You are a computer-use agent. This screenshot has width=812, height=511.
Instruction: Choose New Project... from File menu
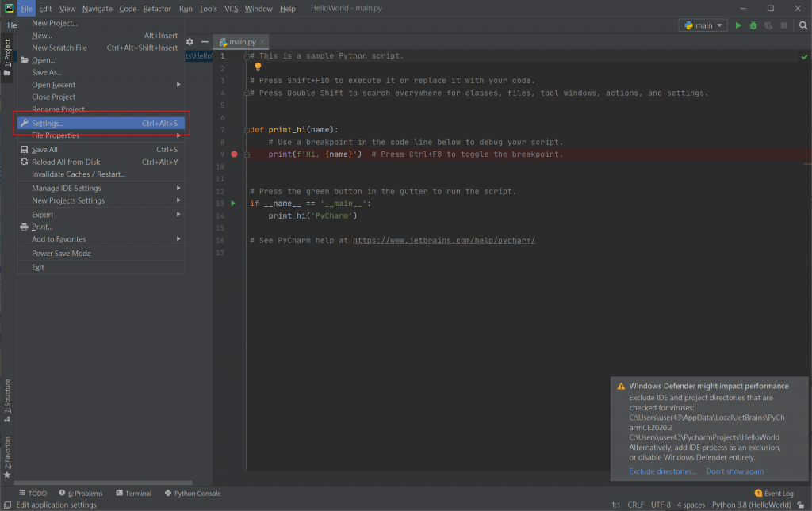(101, 23)
